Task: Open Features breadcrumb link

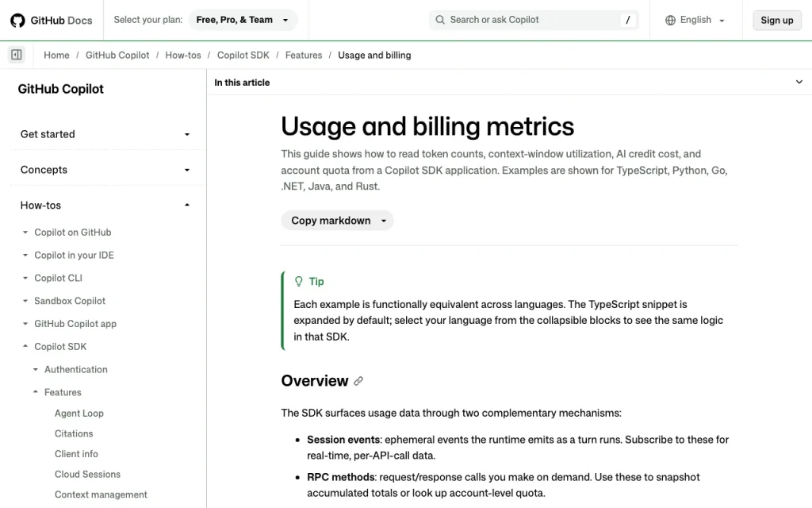Action: [304, 55]
